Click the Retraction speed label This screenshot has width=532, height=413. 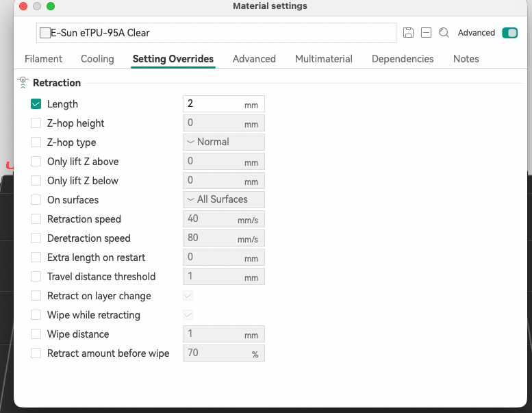point(84,219)
